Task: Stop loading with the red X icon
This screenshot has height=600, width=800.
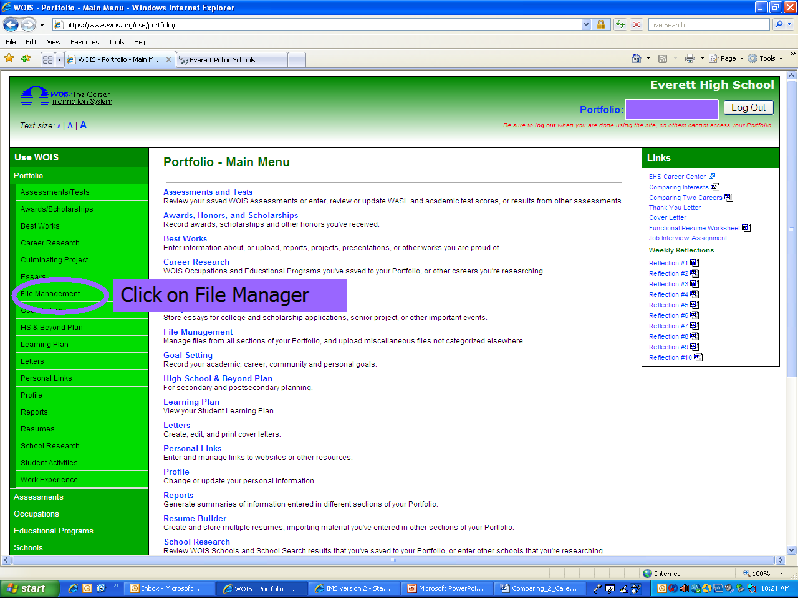Action: 636,24
